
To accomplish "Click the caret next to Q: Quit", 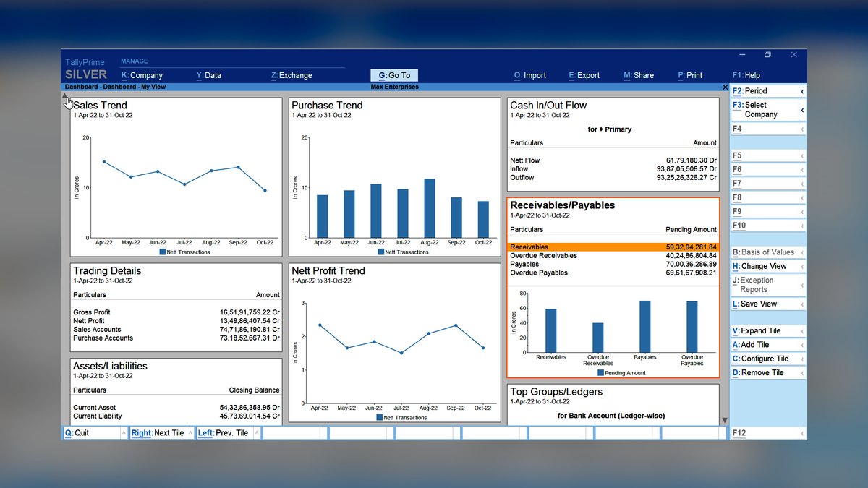I will click(x=124, y=433).
